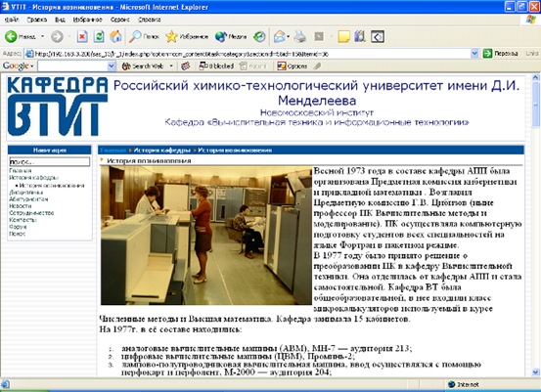Open the Mail envelope toolbar button

point(279,36)
